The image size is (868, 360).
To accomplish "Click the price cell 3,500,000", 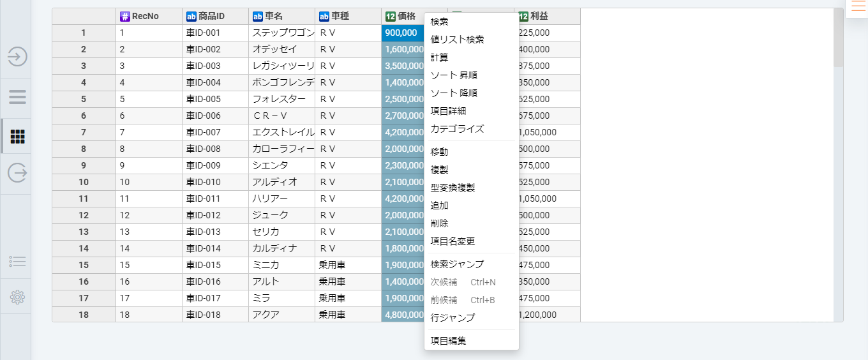I will tap(403, 66).
